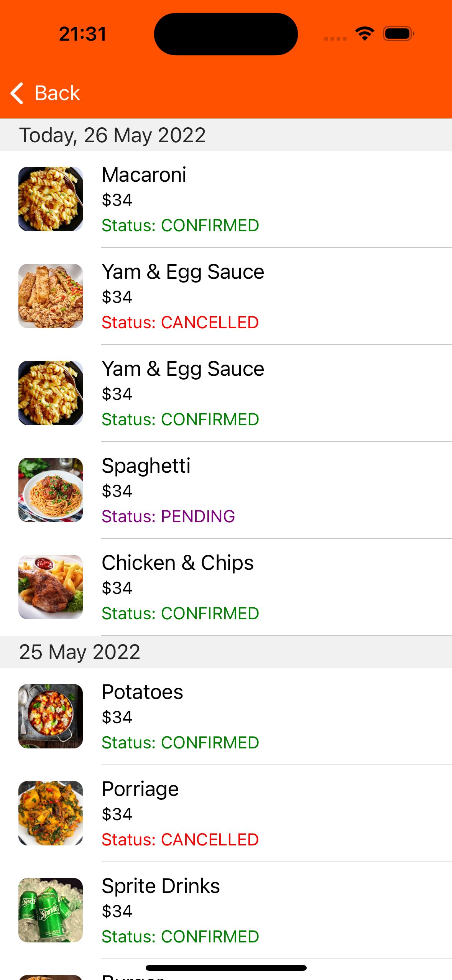Tap the home indicator bar
This screenshot has width=452, height=980.
tap(226, 968)
